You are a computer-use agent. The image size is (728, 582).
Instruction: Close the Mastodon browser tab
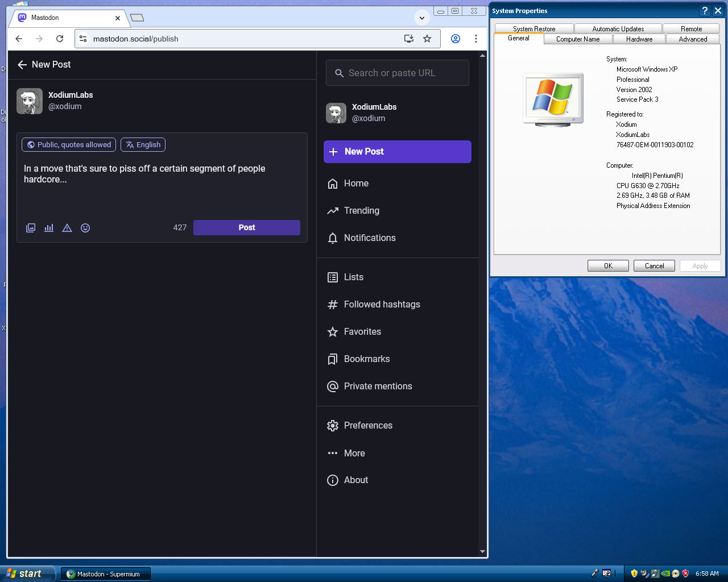coord(118,18)
